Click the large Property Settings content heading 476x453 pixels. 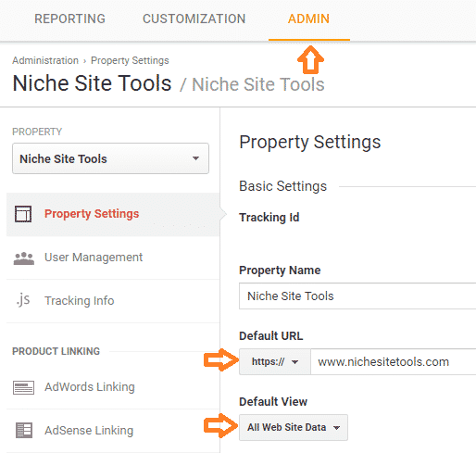coord(310,143)
